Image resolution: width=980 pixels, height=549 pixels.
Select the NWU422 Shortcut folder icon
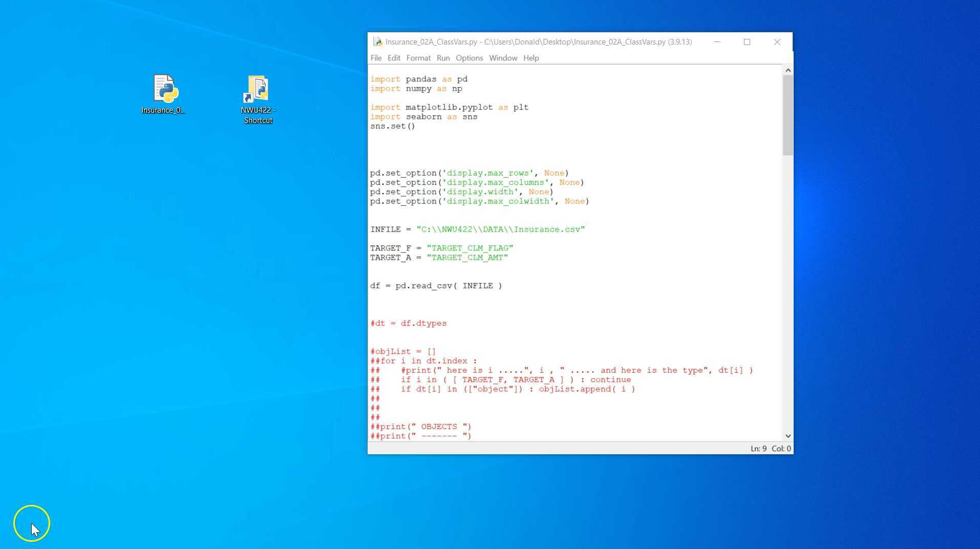(x=258, y=91)
